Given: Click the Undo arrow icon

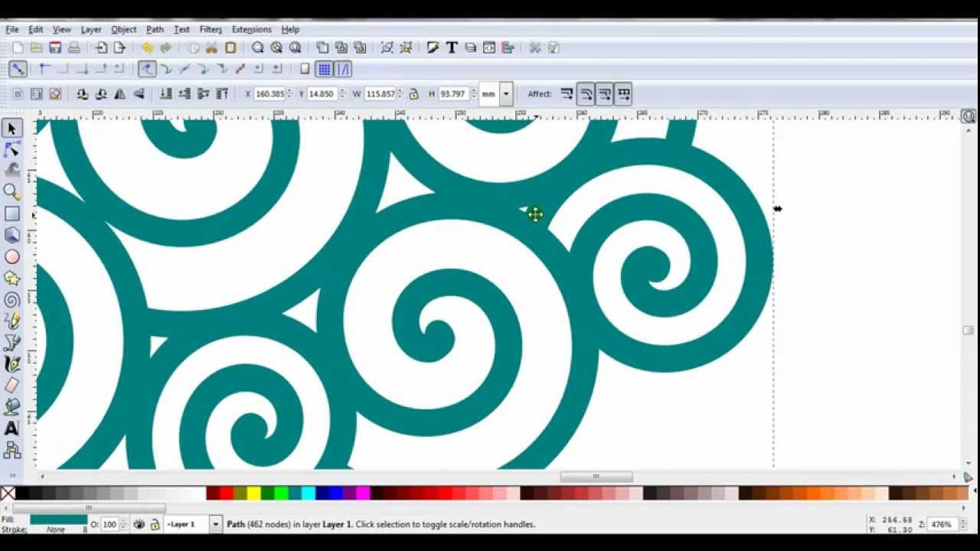Looking at the screenshot, I should tap(147, 47).
